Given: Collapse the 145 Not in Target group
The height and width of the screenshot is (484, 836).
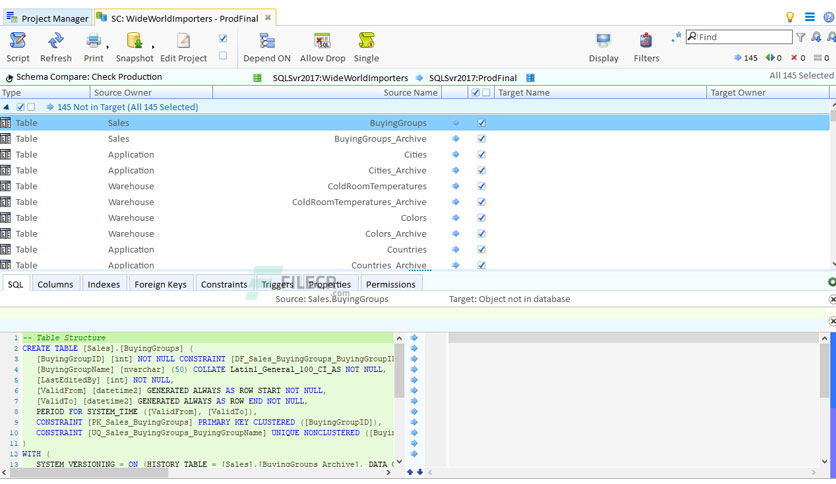Looking at the screenshot, I should (6, 107).
